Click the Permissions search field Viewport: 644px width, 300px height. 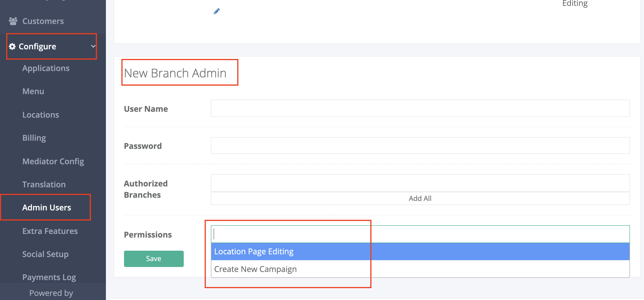pyautogui.click(x=420, y=234)
